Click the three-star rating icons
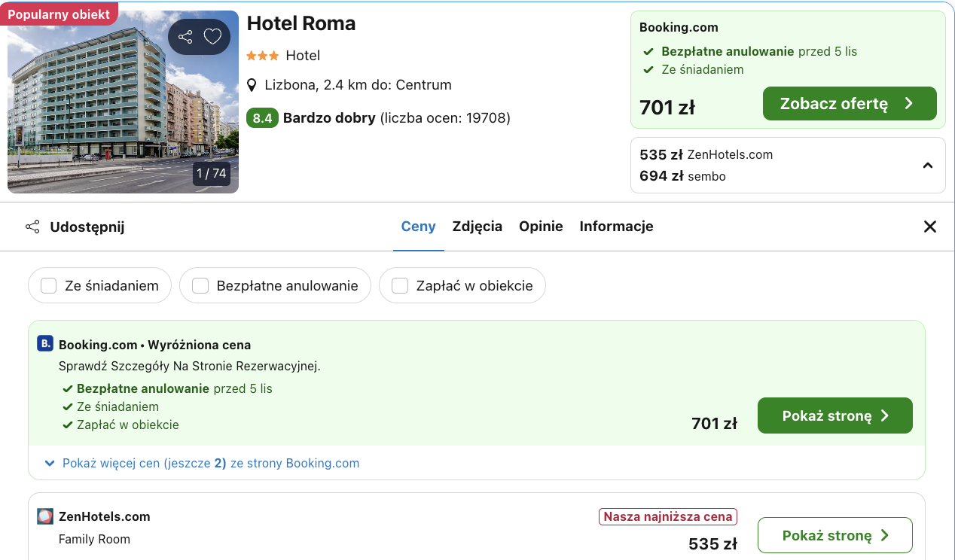This screenshot has width=955, height=560. pyautogui.click(x=261, y=55)
